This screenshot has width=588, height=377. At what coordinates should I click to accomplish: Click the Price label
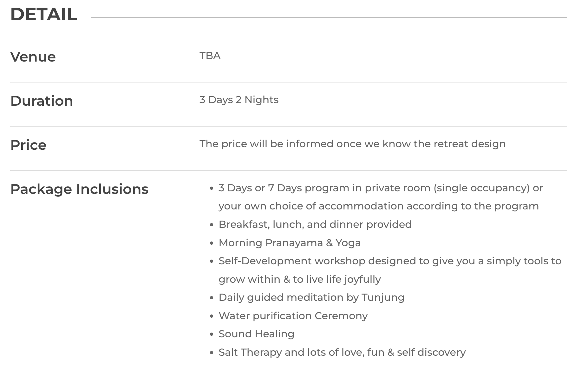click(x=28, y=145)
